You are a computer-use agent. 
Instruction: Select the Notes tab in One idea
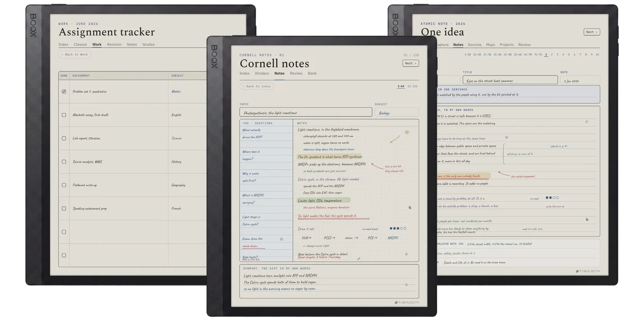point(458,45)
